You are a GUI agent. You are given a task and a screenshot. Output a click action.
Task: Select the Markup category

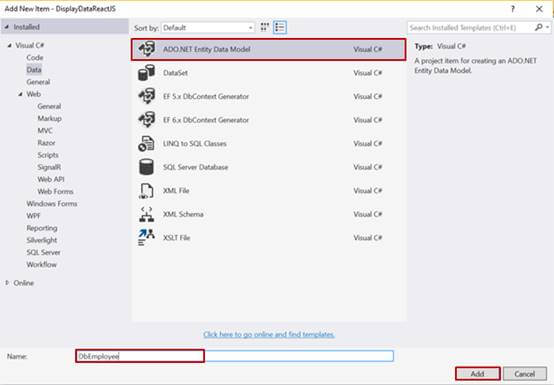pyautogui.click(x=49, y=118)
